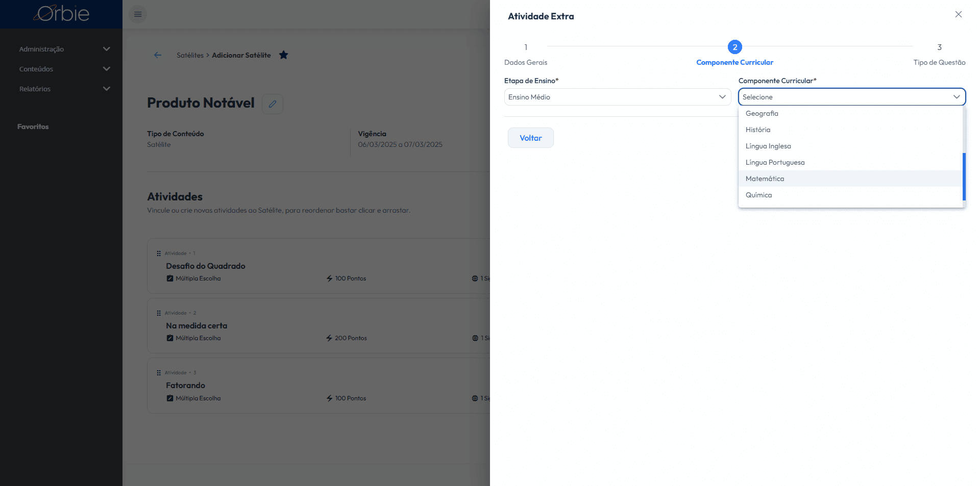This screenshot has width=980, height=486.
Task: Select Geografia from the list
Action: tap(850, 113)
